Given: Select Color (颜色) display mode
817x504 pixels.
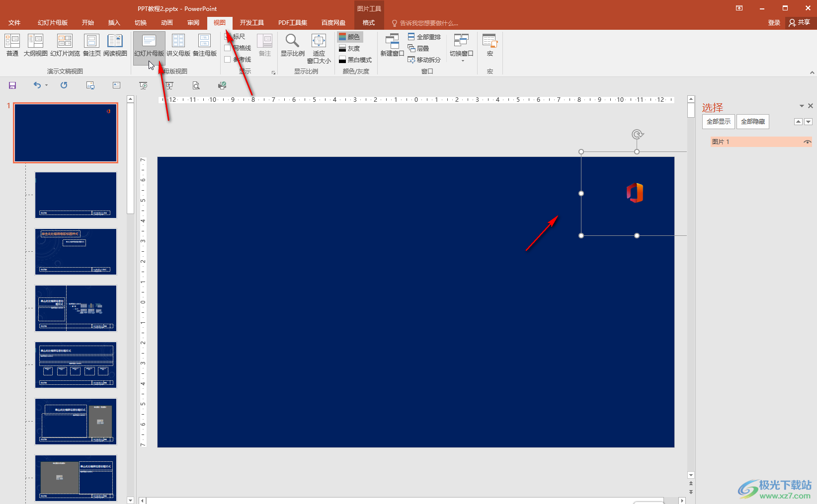Looking at the screenshot, I should tap(350, 37).
